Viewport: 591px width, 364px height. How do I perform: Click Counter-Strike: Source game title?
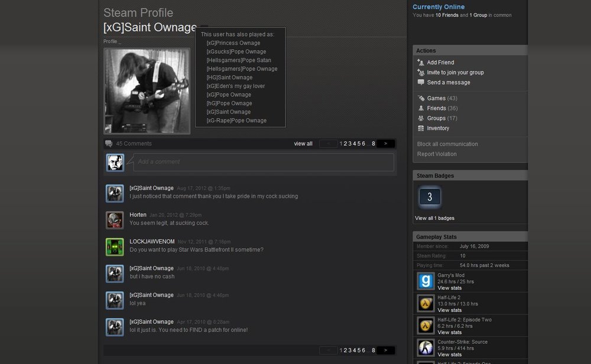[x=463, y=342]
